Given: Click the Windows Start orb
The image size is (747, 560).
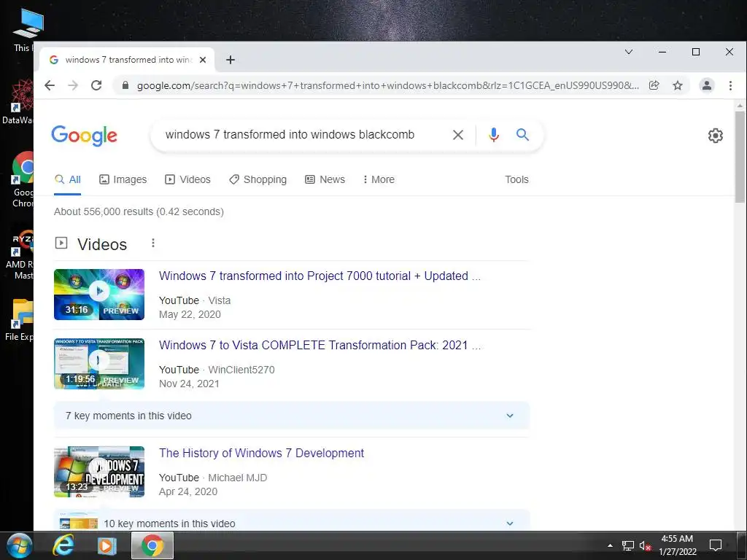Looking at the screenshot, I should click(x=19, y=545).
